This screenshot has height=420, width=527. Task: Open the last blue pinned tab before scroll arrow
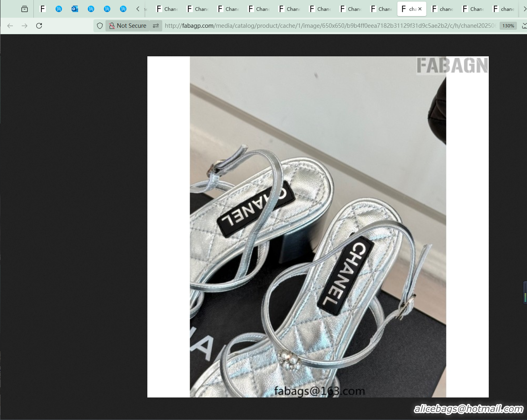[x=123, y=9]
